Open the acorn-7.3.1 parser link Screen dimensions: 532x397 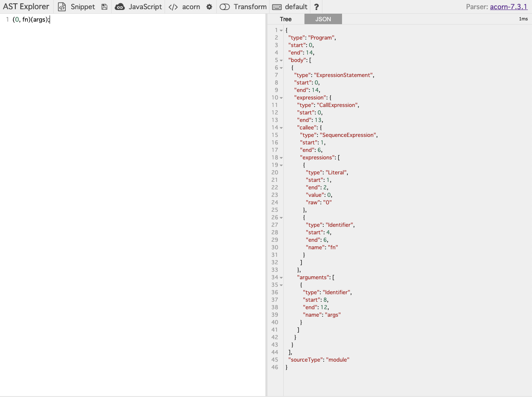(509, 7)
